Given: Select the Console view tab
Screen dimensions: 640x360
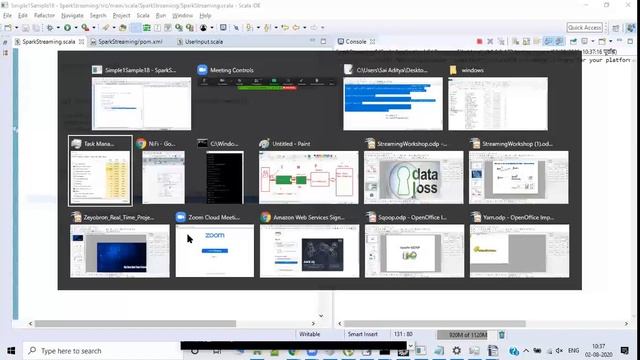Looking at the screenshot, I should click(356, 42).
